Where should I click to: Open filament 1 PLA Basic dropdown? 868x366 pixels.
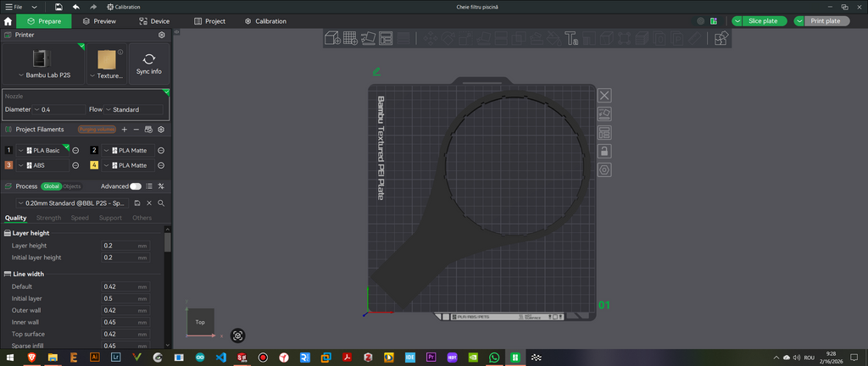click(x=42, y=150)
